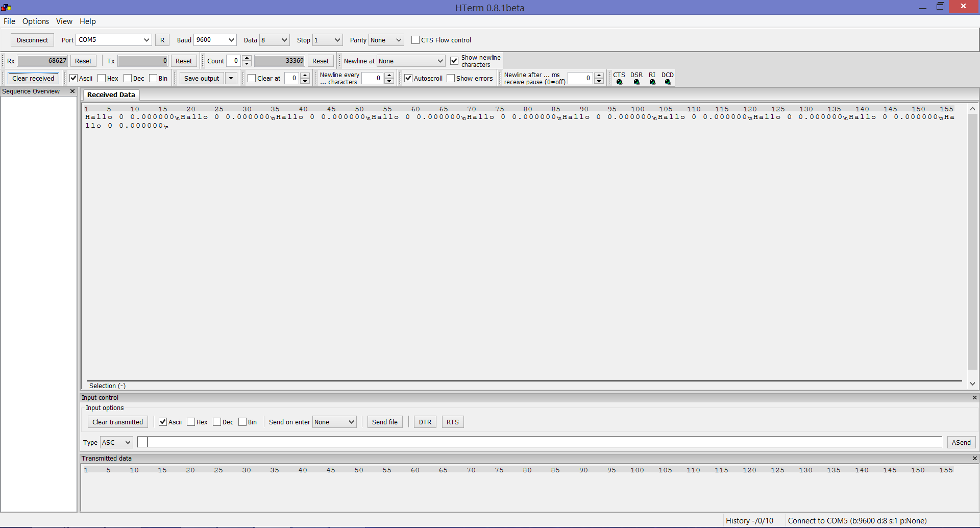The width and height of the screenshot is (980, 528).
Task: Click the DSR status indicator light
Action: [x=636, y=82]
